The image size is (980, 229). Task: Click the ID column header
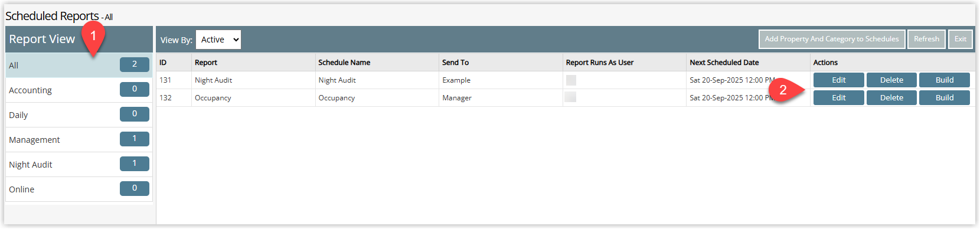[x=174, y=63]
